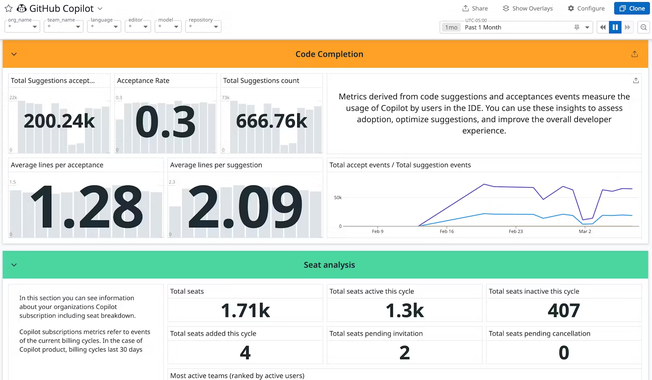
Task: Click Average lines per suggestion title
Action: tap(216, 165)
